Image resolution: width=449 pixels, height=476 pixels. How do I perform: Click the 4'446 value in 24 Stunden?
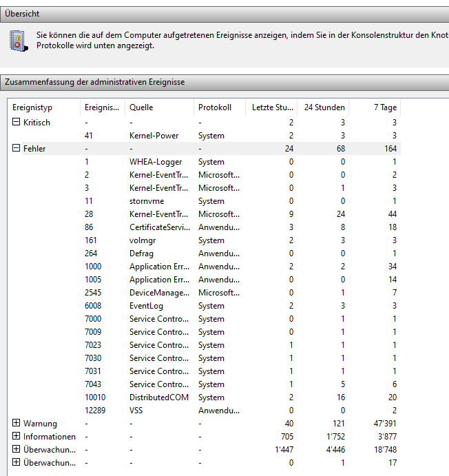click(x=335, y=450)
